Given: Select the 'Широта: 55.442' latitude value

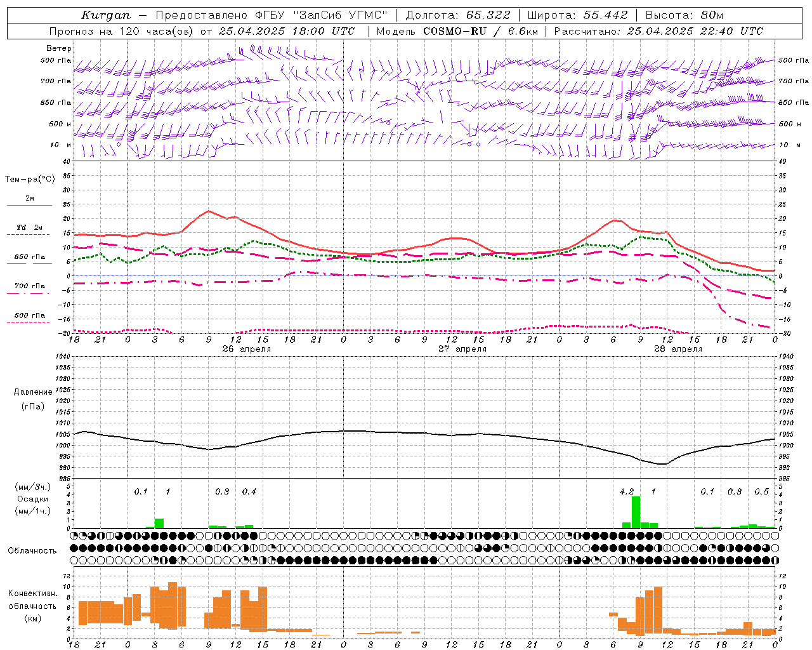Looking at the screenshot, I should [x=578, y=15].
